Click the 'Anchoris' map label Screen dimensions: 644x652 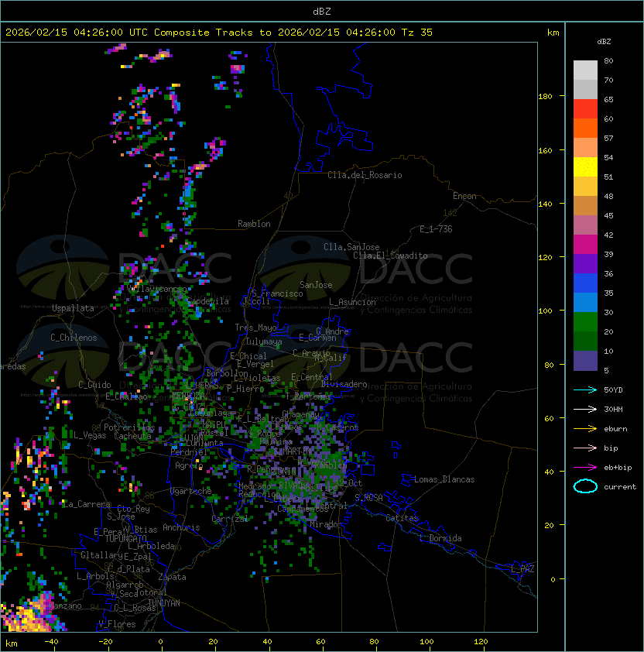click(x=181, y=527)
